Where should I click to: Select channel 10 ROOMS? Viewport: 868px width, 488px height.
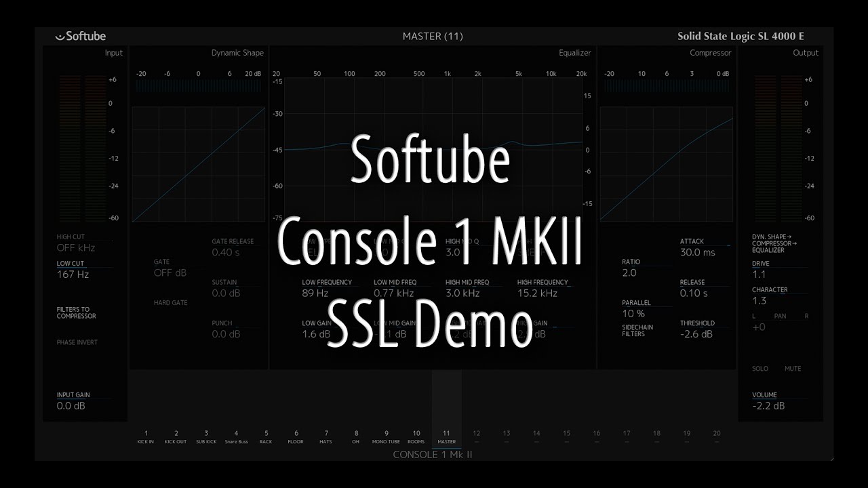(416, 437)
